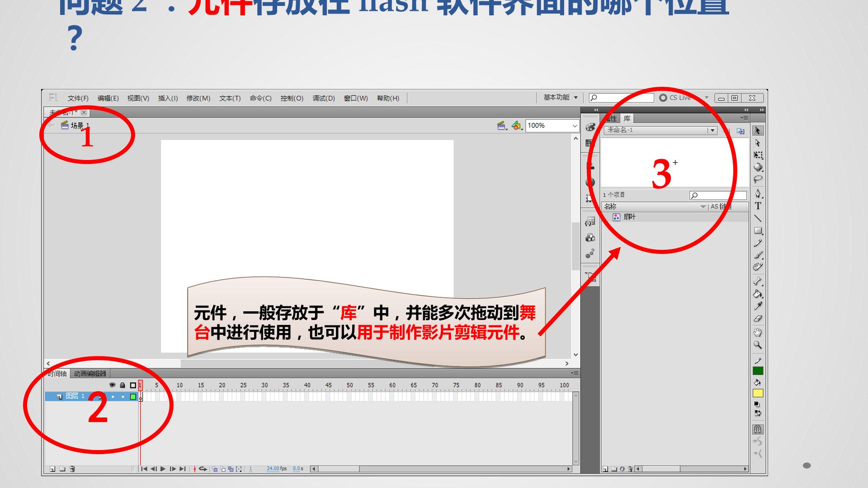This screenshot has width=868, height=488.
Task: Activate the Pen tool
Action: coord(758,194)
